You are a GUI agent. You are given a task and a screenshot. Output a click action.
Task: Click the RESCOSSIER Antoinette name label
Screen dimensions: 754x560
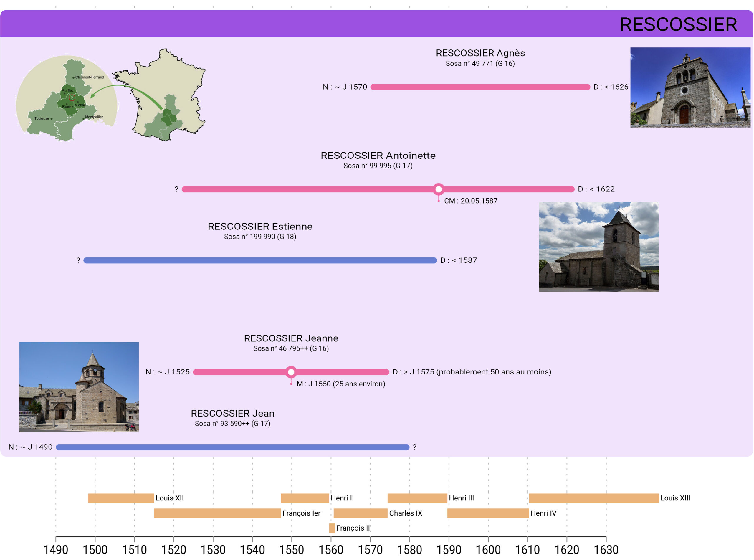click(378, 156)
